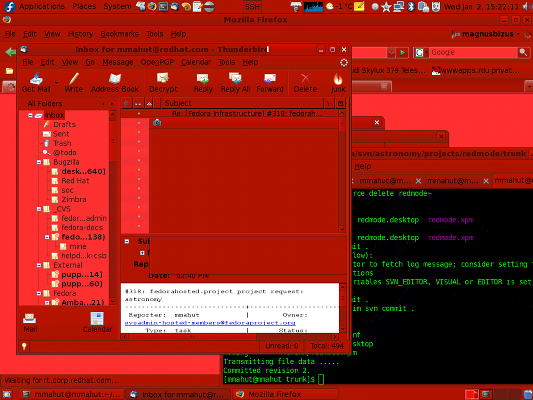Screen dimensions: 533x400
Task: Open Firefox History menu
Action: pos(80,34)
